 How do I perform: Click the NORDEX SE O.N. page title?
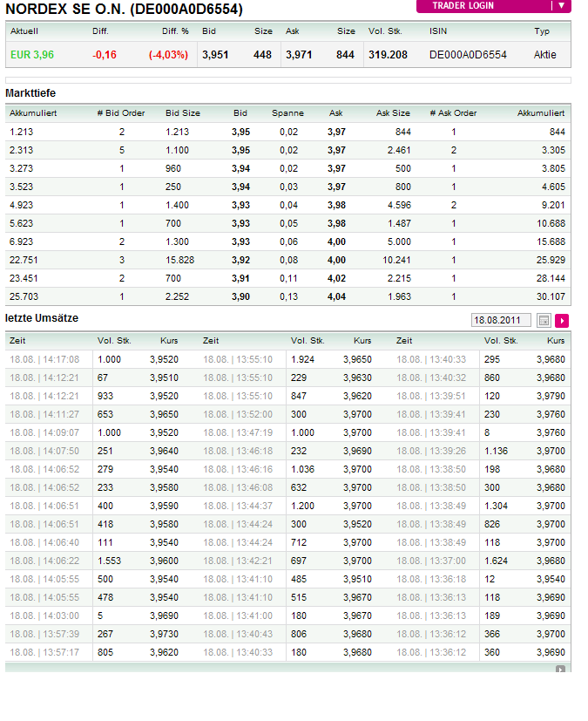click(x=125, y=10)
